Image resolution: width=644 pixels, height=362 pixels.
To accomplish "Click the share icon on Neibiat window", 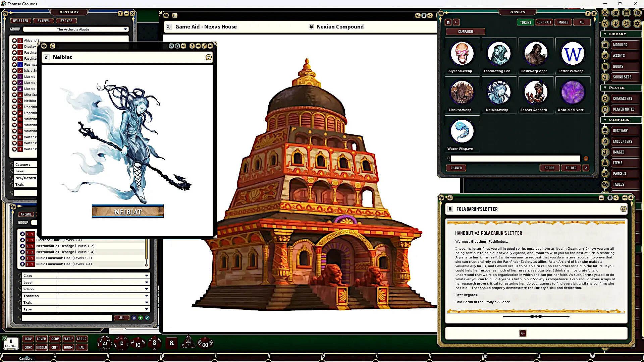I will pyautogui.click(x=183, y=46).
